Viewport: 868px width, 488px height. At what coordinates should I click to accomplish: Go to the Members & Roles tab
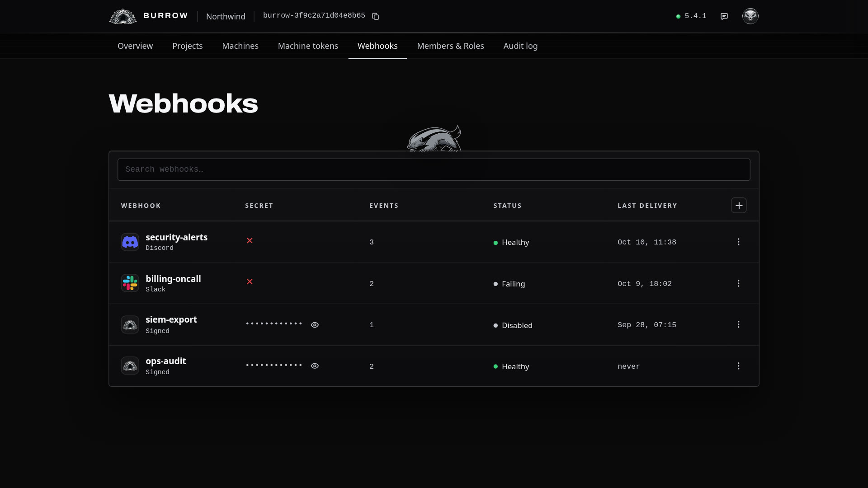pyautogui.click(x=450, y=46)
